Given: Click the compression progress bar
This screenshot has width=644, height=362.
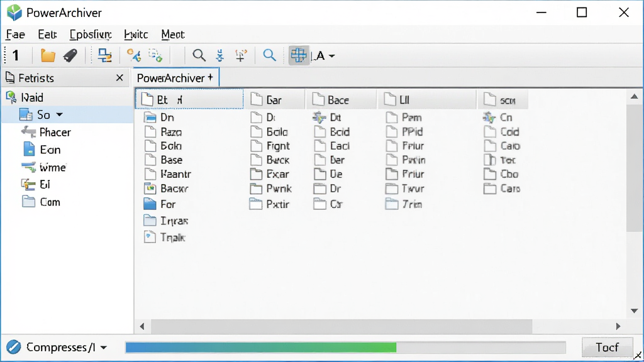Looking at the screenshot, I should coord(345,347).
